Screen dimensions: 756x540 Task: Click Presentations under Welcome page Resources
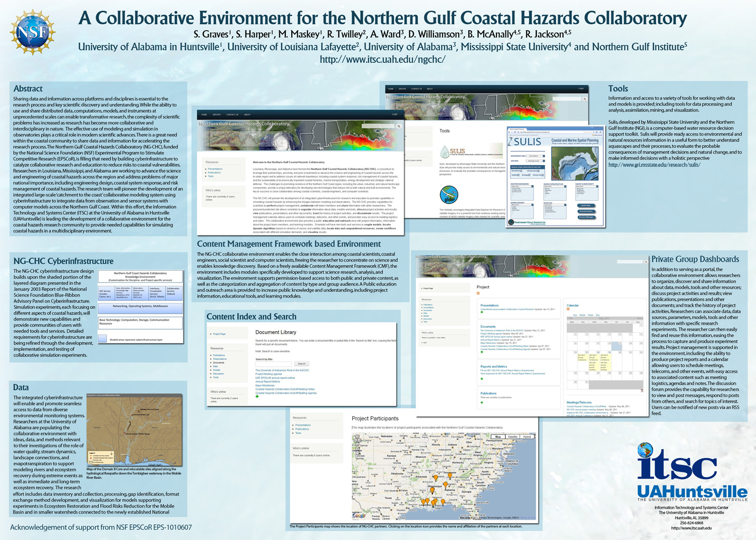pyautogui.click(x=215, y=169)
